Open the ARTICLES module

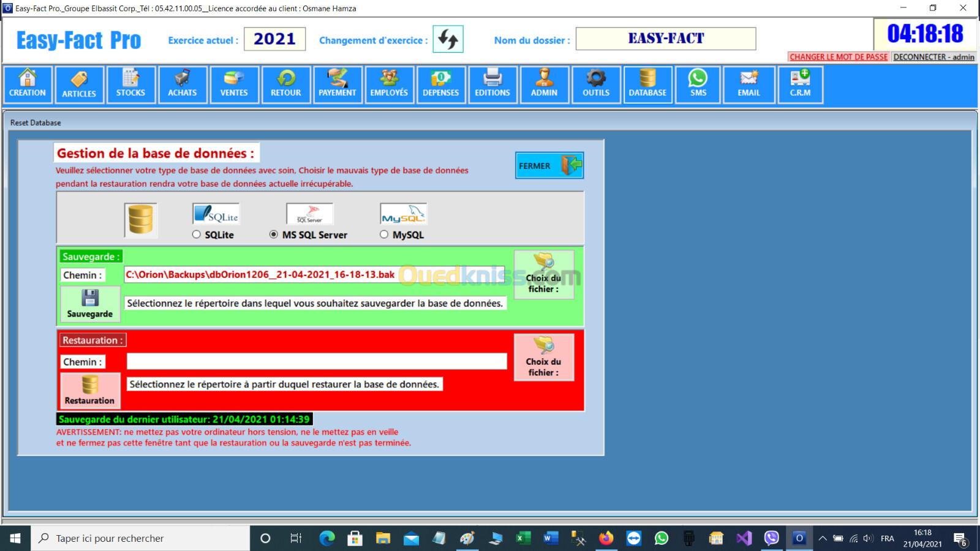(79, 84)
